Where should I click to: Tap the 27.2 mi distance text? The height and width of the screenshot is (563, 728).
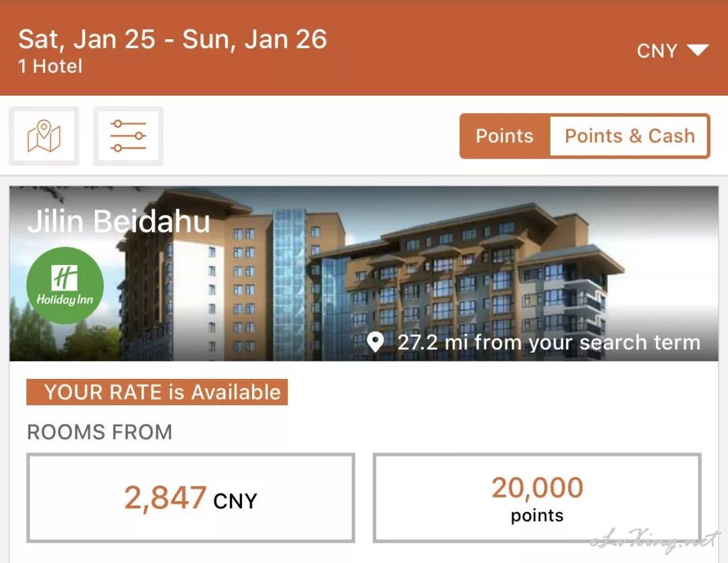pyautogui.click(x=549, y=343)
